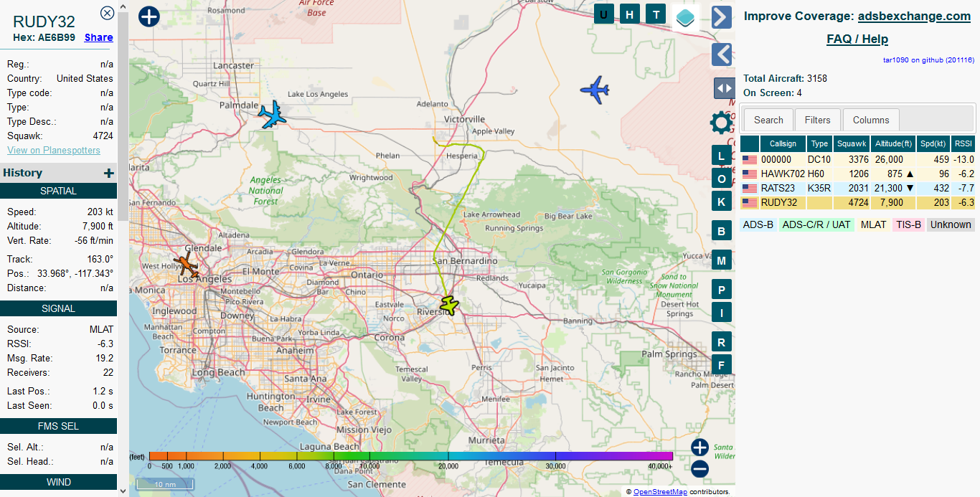Sort table by RSSI column
980x497 pixels.
(x=963, y=143)
